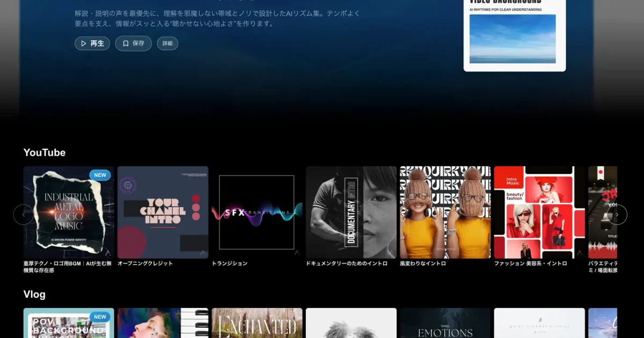Open ドキュメンタリーのためのイントロ
Screen dimensions: 644x338
tap(351, 211)
